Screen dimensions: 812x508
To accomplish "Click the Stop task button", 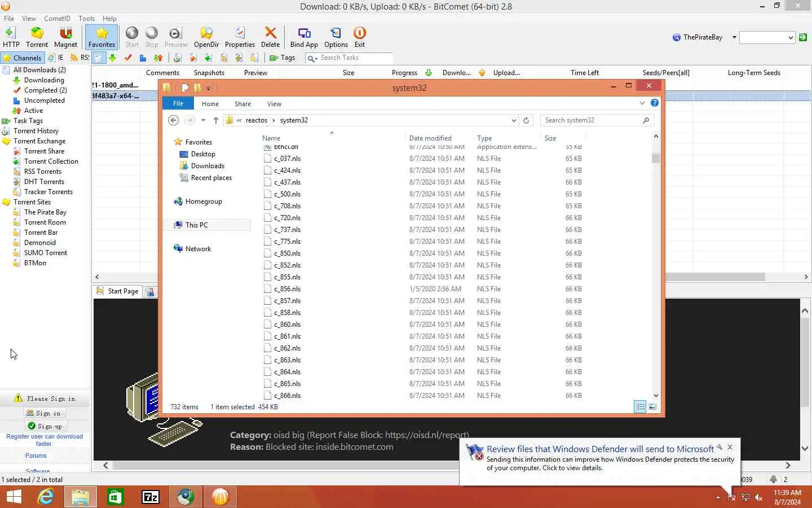I will tap(152, 37).
